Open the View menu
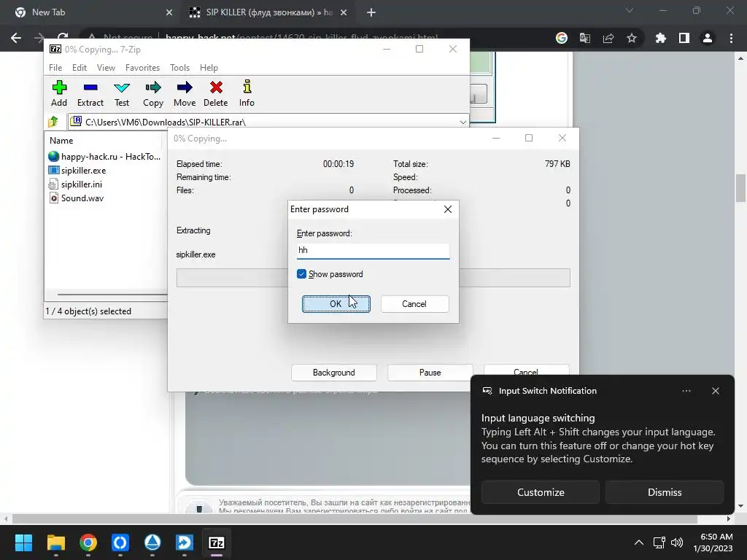The image size is (747, 560). tap(106, 68)
